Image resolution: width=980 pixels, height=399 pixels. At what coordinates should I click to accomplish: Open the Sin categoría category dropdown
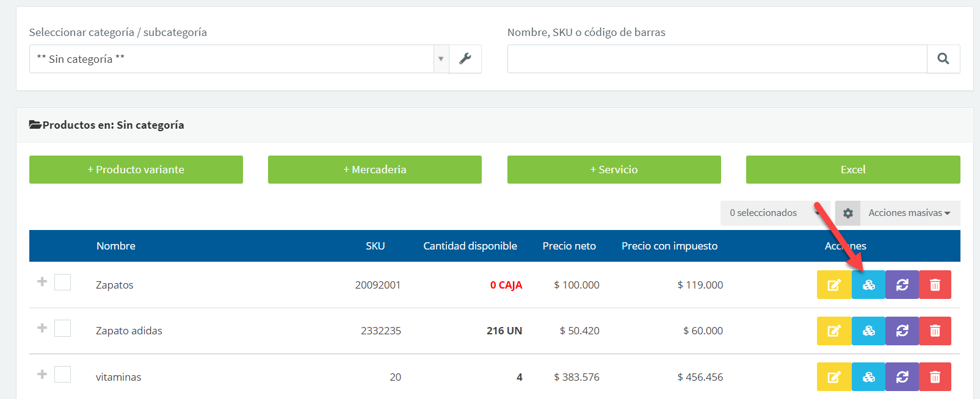238,59
